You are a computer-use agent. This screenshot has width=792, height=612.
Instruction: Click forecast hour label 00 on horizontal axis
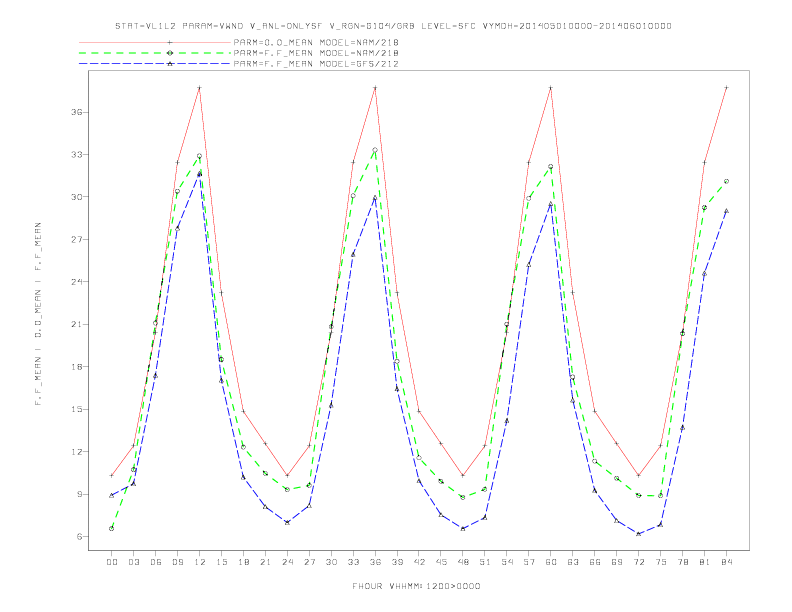(x=112, y=562)
